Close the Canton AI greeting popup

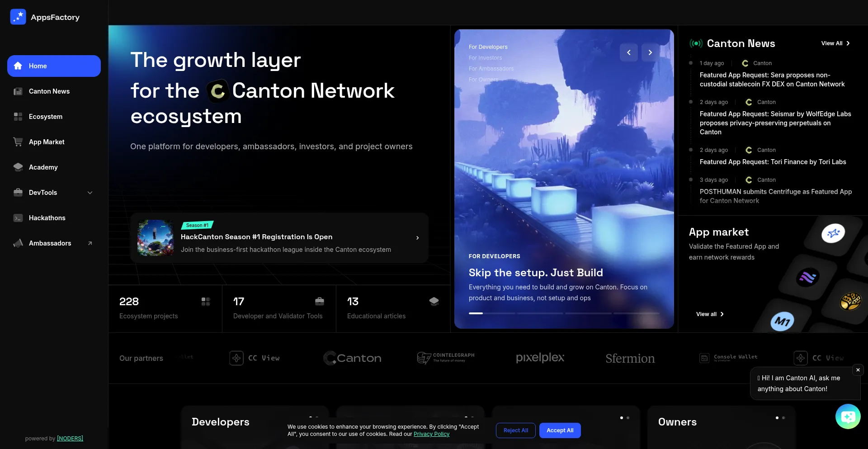click(858, 370)
